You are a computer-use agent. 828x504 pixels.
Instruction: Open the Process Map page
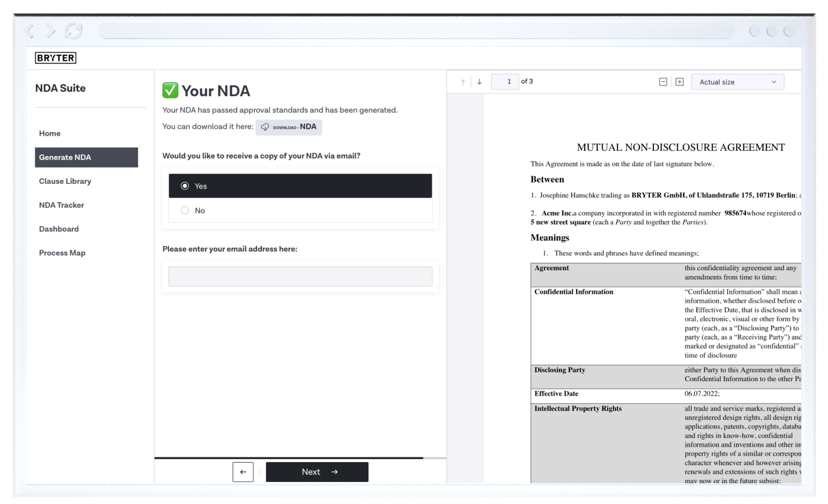click(x=62, y=253)
